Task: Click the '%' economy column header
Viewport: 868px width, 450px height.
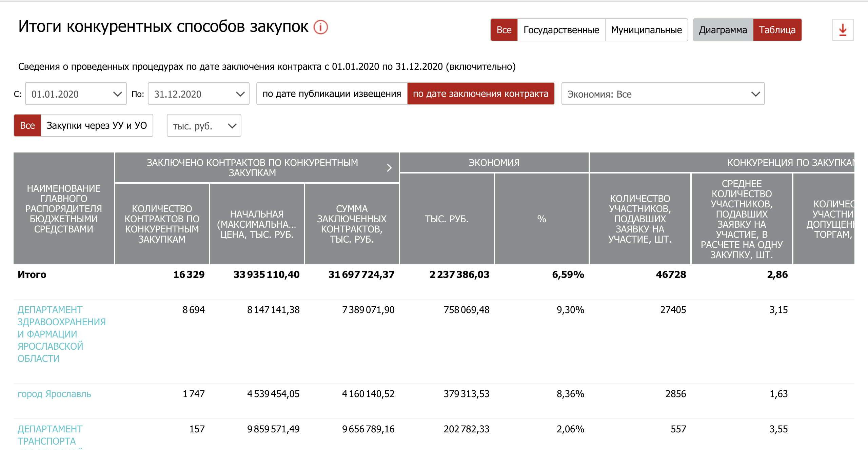Action: (542, 219)
